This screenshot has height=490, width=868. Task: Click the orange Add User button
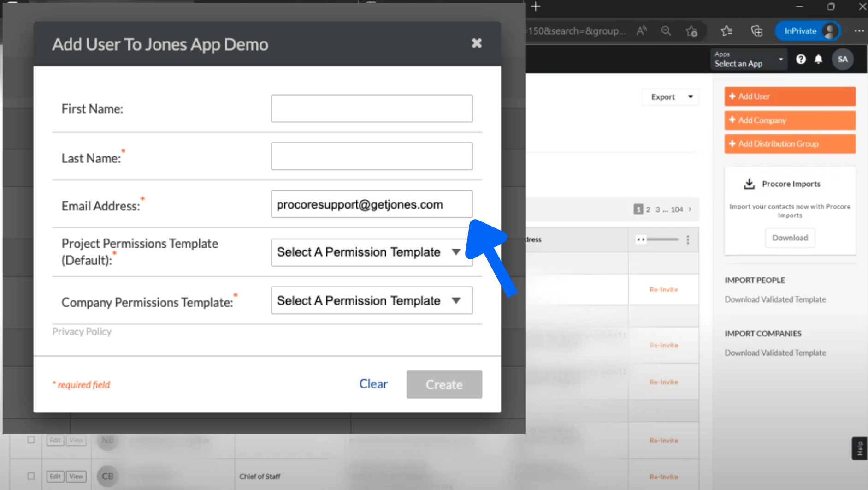tap(790, 96)
